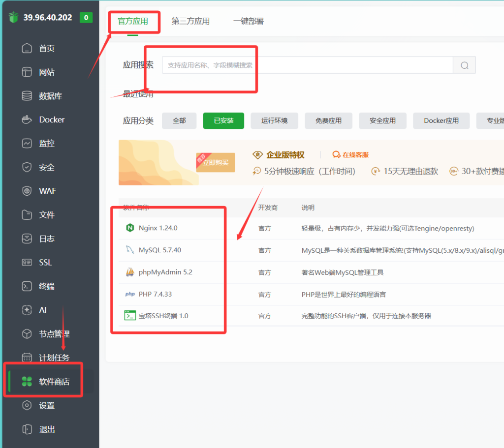Screen dimensions: 504x448
Task: Open the MySQL 5.7.40 entry
Action: [x=160, y=250]
